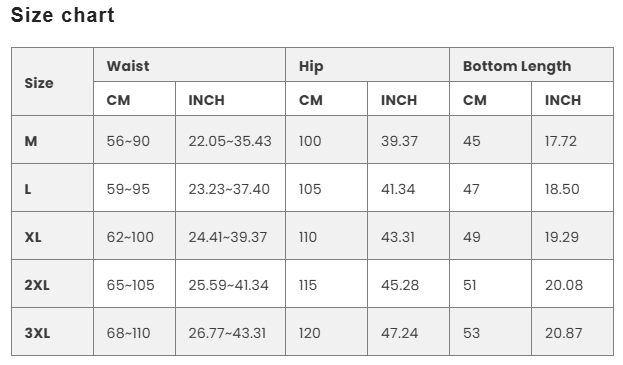Click the hip value 110 cell

click(x=327, y=236)
